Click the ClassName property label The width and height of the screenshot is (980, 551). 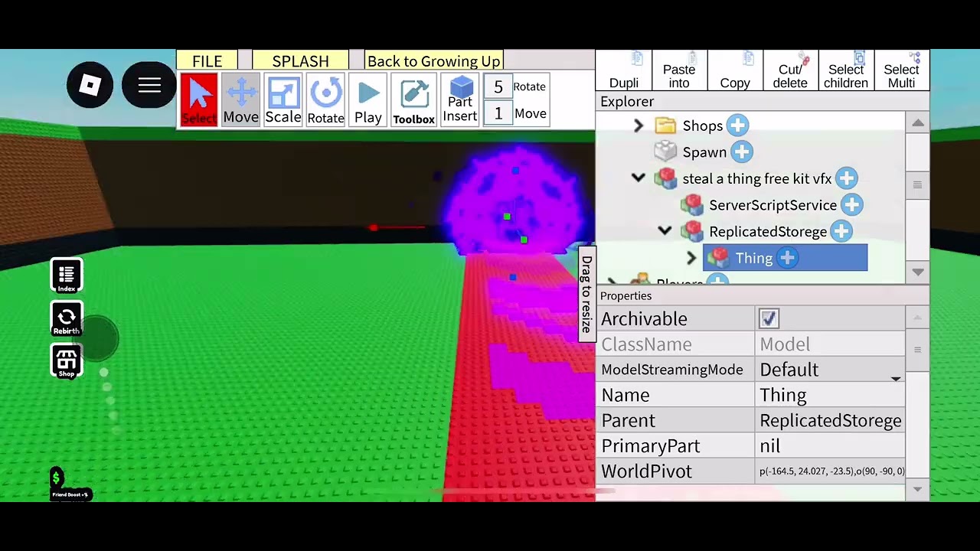(646, 344)
